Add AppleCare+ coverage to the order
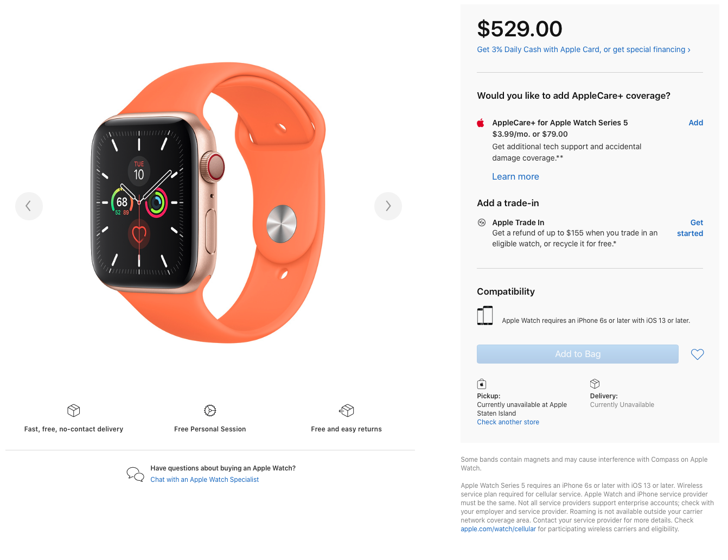This screenshot has width=728, height=560. tap(695, 123)
